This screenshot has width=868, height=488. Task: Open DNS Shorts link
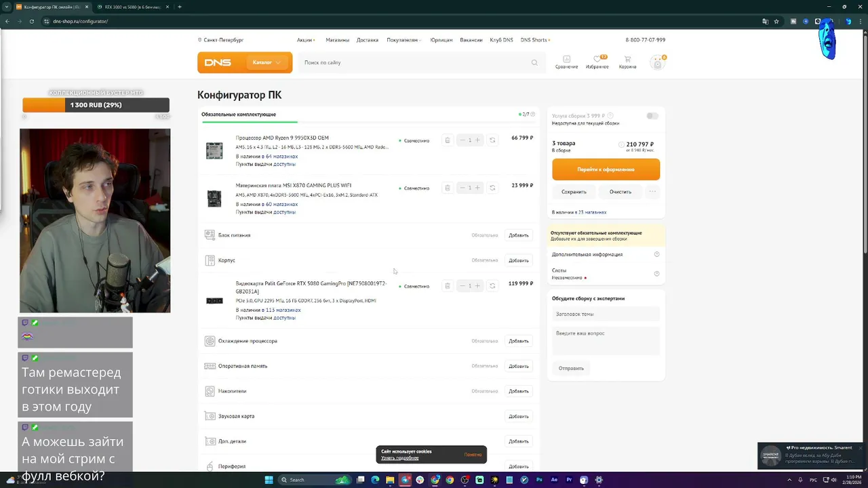[x=535, y=40]
